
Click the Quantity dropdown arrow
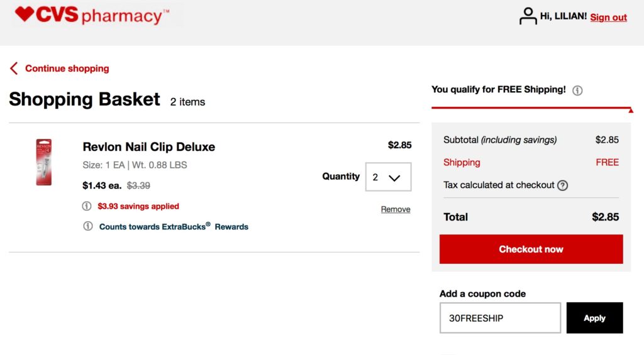394,178
